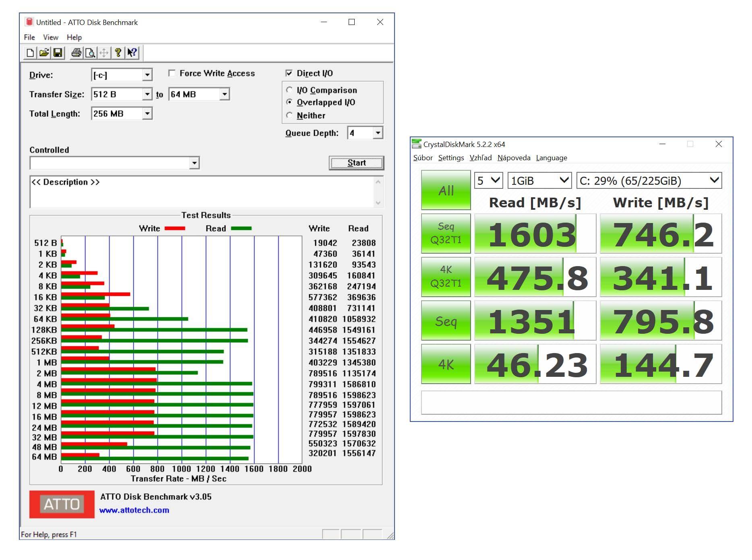Click the Seq read value 1351
Image resolution: width=752 pixels, height=560 pixels.
click(535, 320)
